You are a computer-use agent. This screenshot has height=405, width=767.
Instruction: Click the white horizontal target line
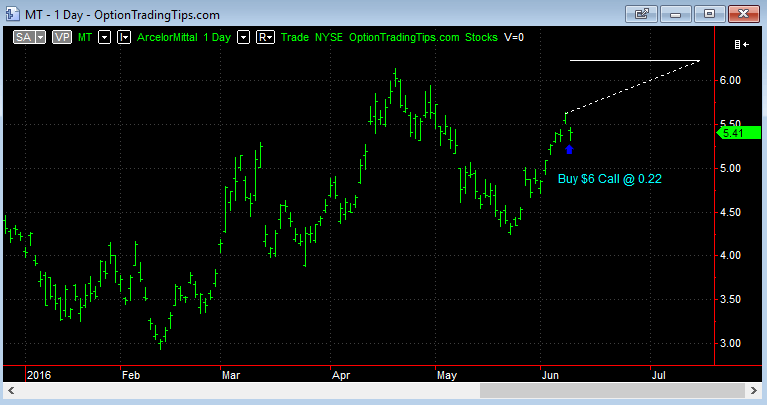634,61
